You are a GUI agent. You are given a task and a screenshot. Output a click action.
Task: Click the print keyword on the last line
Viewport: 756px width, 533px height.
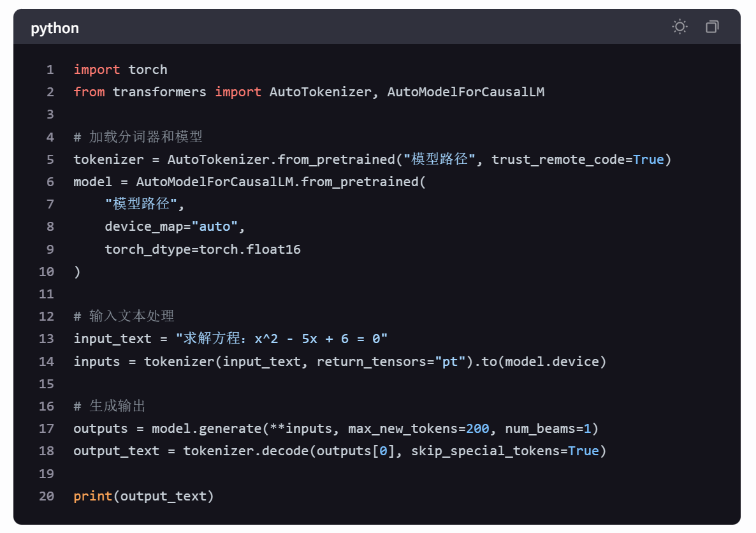(93, 496)
